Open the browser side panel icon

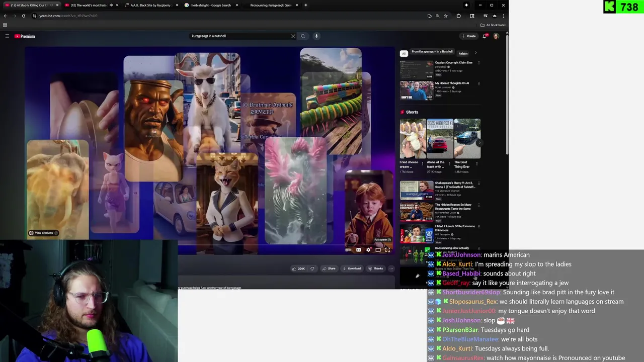(472, 16)
